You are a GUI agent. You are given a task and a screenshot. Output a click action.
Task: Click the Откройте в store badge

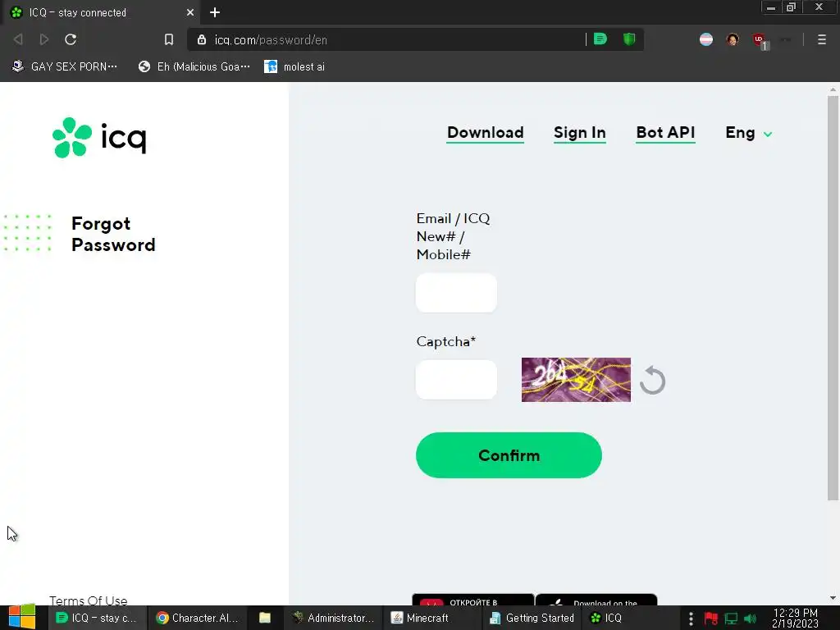coord(473,600)
